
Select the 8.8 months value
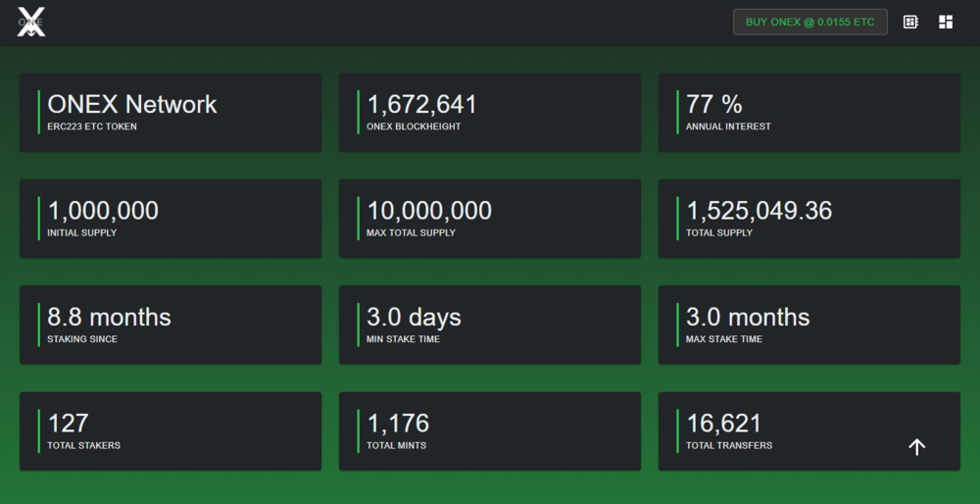(x=110, y=317)
